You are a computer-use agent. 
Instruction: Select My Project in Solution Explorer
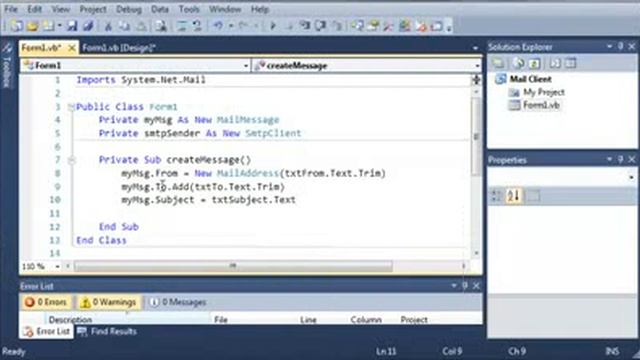pyautogui.click(x=544, y=92)
